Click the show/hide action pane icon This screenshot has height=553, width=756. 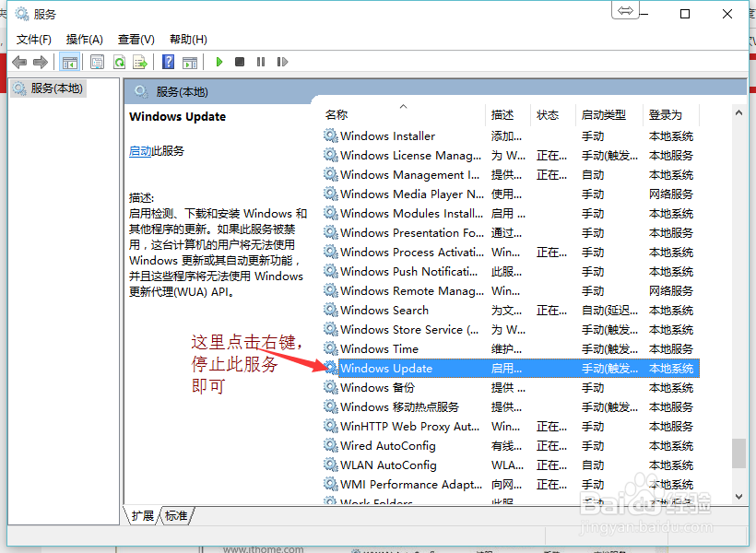[x=191, y=62]
